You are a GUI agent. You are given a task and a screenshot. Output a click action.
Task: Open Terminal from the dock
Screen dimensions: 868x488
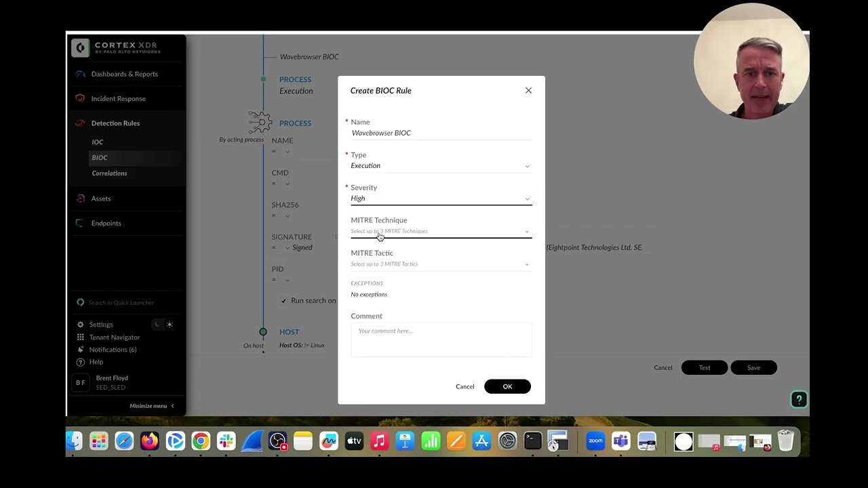point(533,442)
